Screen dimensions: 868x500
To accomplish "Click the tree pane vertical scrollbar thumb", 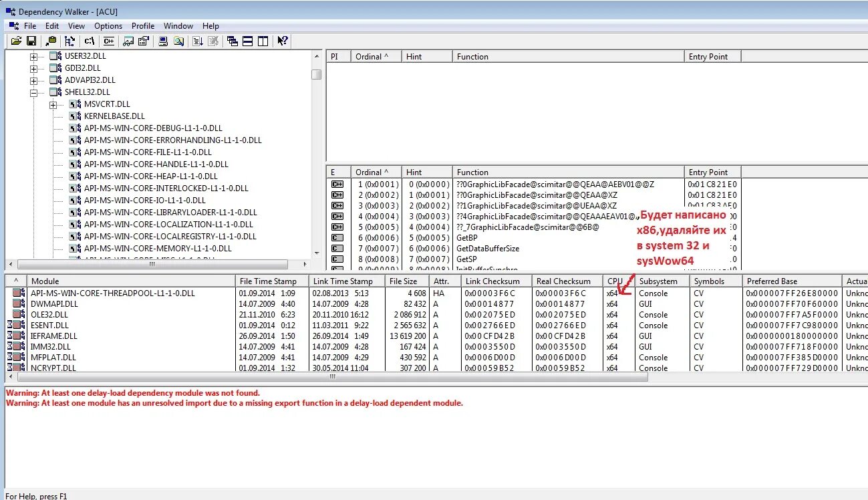I will [316, 74].
